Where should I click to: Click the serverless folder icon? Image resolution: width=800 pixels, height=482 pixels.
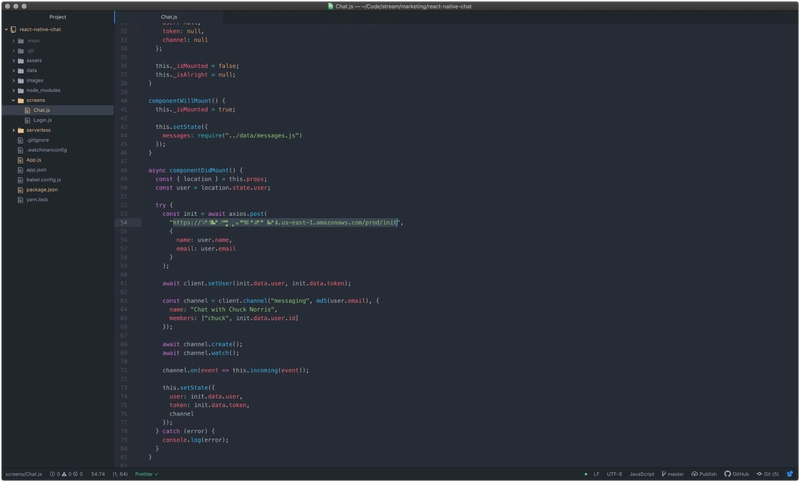pos(21,131)
